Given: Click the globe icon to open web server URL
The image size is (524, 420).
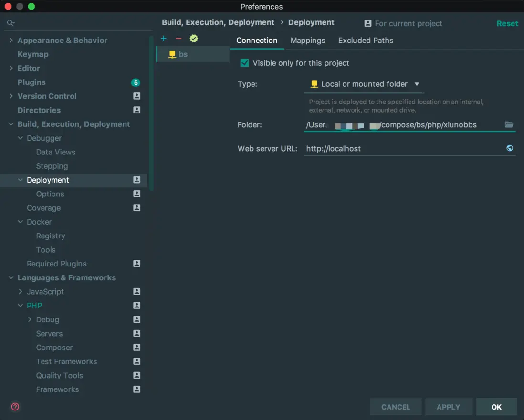Looking at the screenshot, I should [x=510, y=148].
